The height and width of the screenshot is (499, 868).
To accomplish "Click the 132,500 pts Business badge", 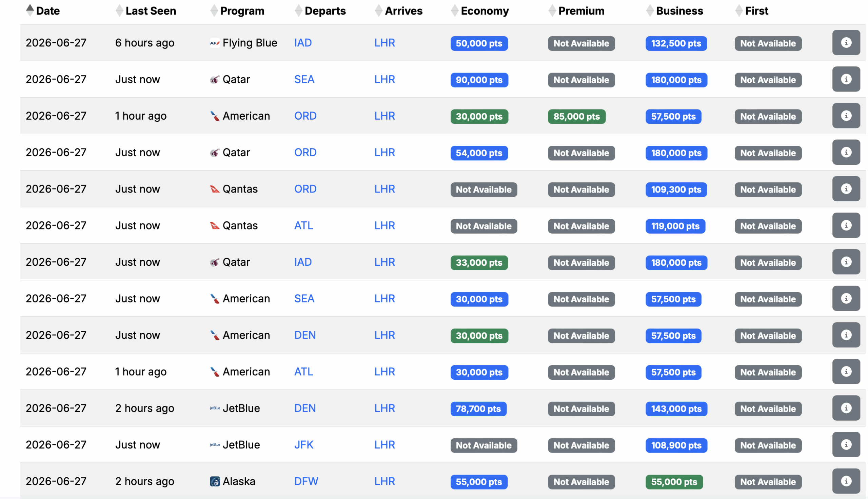I will (x=675, y=43).
